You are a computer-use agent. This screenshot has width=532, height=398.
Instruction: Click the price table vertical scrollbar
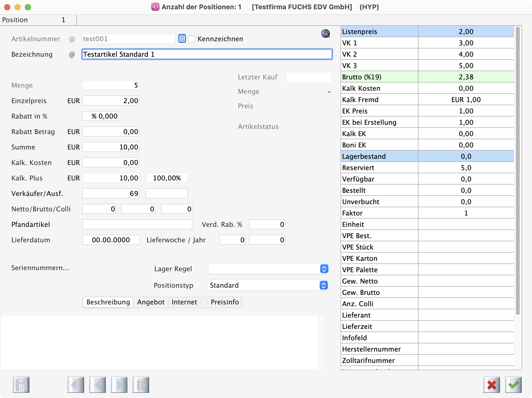click(518, 170)
